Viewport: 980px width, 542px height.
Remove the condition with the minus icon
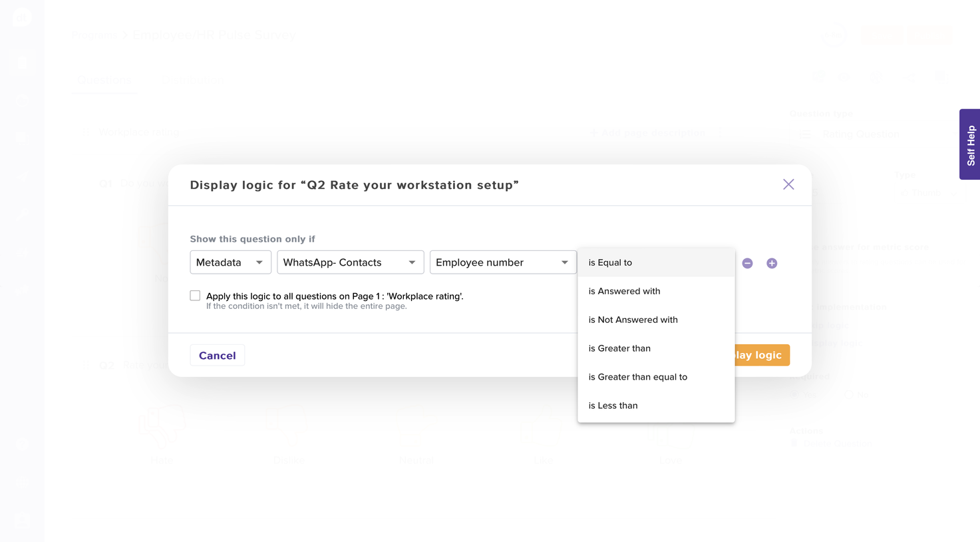pos(747,263)
